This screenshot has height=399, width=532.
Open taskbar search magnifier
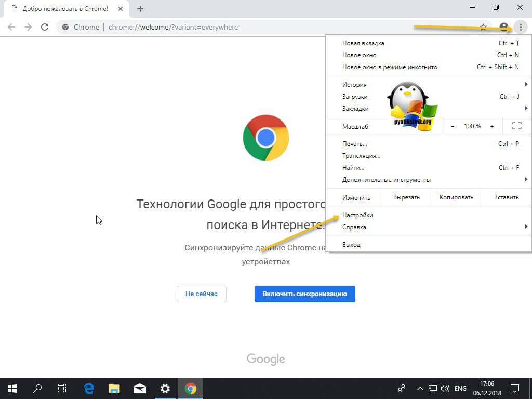pos(37,389)
